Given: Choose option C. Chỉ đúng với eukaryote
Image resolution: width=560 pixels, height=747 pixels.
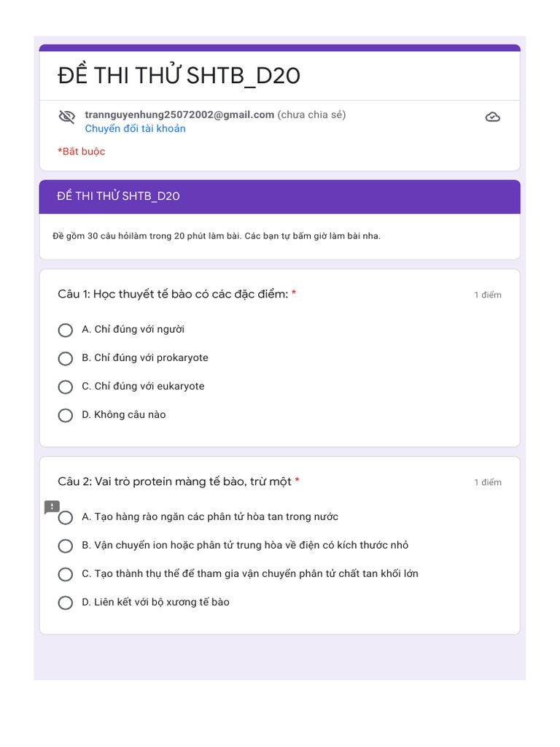Looking at the screenshot, I should (66, 387).
